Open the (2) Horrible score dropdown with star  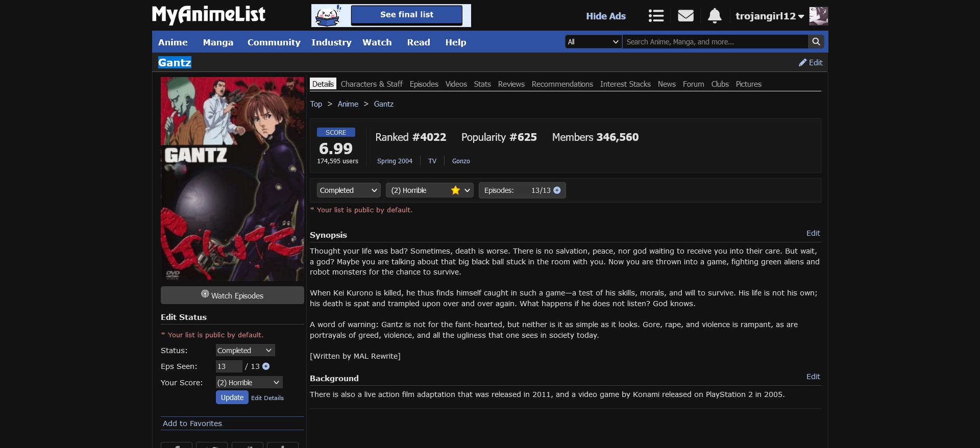tap(430, 190)
